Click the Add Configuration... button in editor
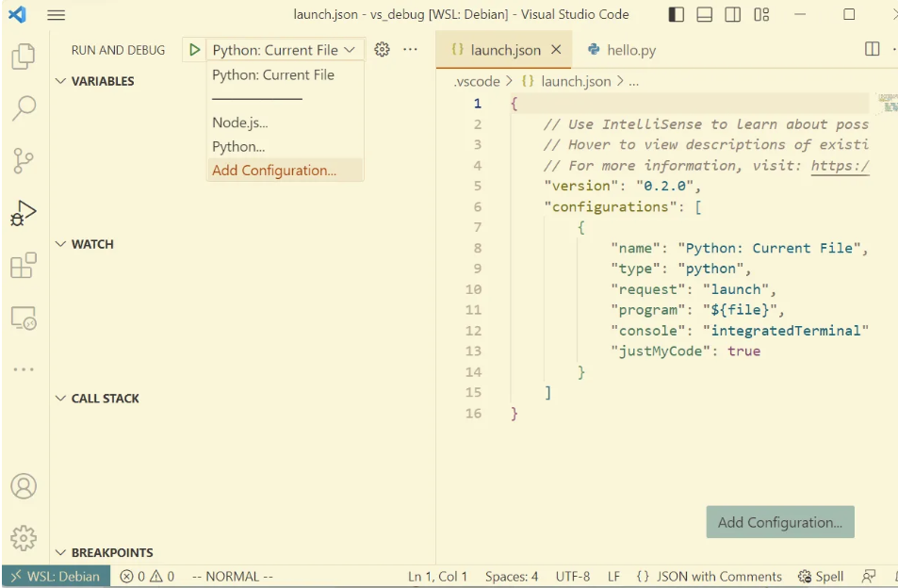The image size is (898, 588). click(780, 522)
